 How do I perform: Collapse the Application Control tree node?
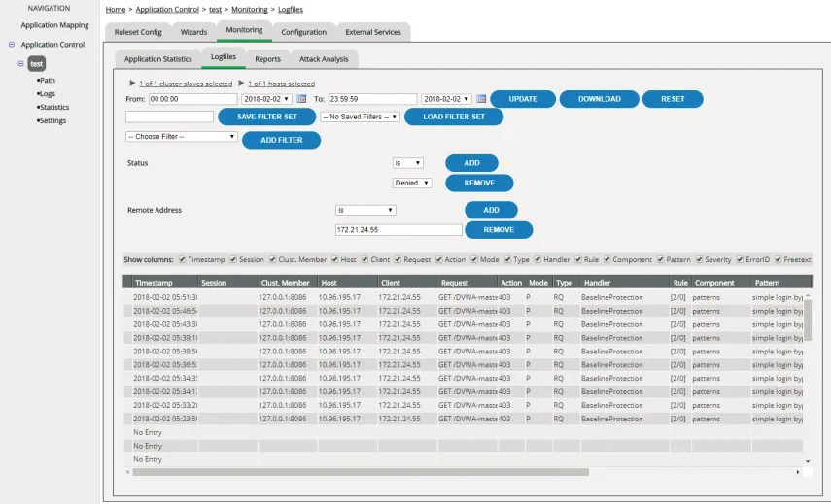point(12,45)
